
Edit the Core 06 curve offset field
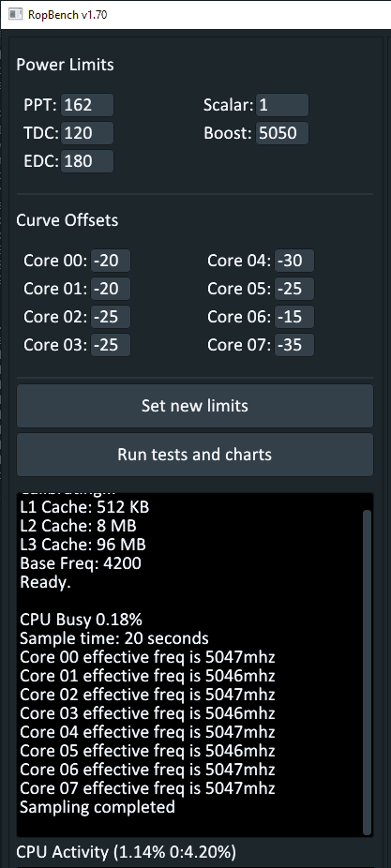(294, 317)
